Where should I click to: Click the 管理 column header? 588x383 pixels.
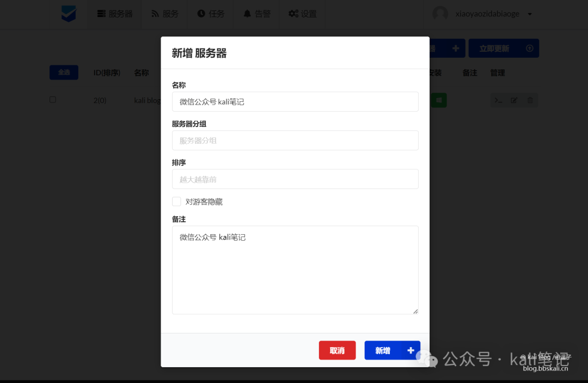(x=498, y=73)
